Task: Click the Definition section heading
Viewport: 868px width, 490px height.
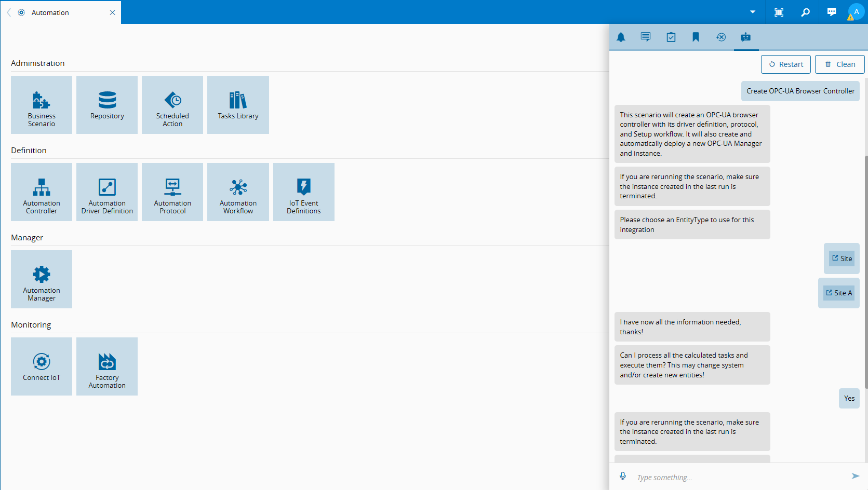Action: 29,151
